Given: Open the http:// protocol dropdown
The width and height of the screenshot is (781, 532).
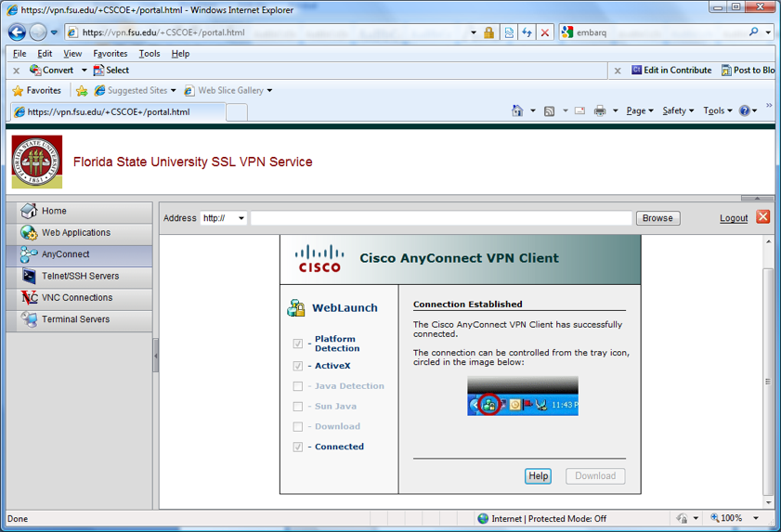Looking at the screenshot, I should pos(224,218).
